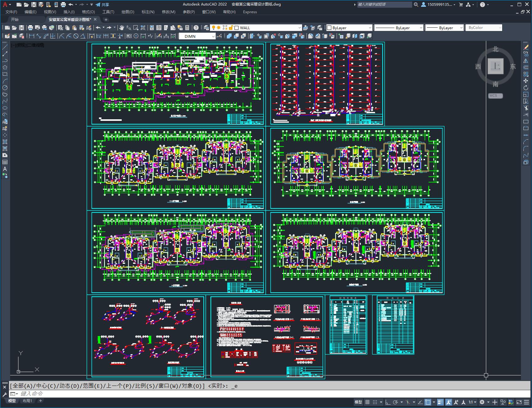Click the 北 direction on ViewCube
The image size is (532, 408).
(x=495, y=49)
